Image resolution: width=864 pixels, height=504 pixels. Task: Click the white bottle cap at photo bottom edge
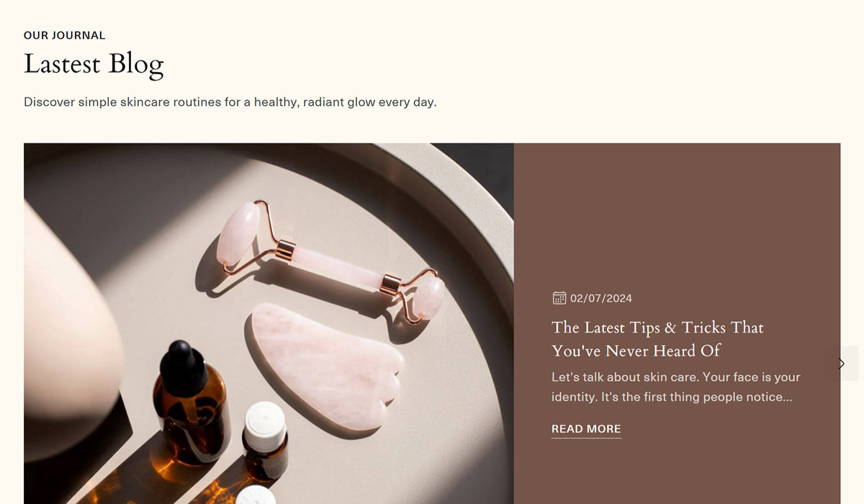pos(256,495)
